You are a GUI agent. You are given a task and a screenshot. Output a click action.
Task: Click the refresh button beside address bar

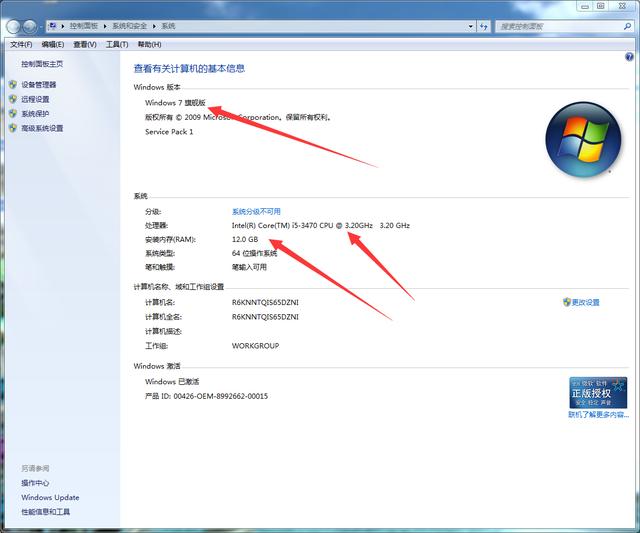(484, 27)
